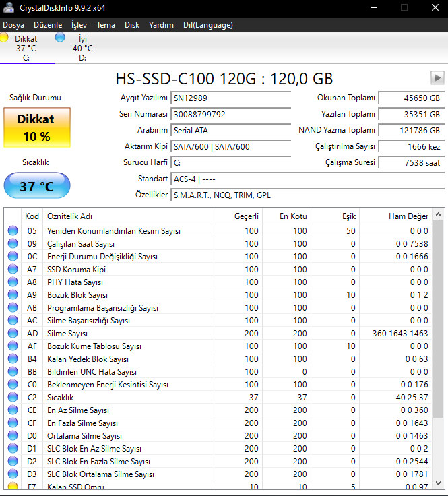The height and width of the screenshot is (496, 448).
Task: Click the status icon for attribute D3
Action: pyautogui.click(x=13, y=474)
